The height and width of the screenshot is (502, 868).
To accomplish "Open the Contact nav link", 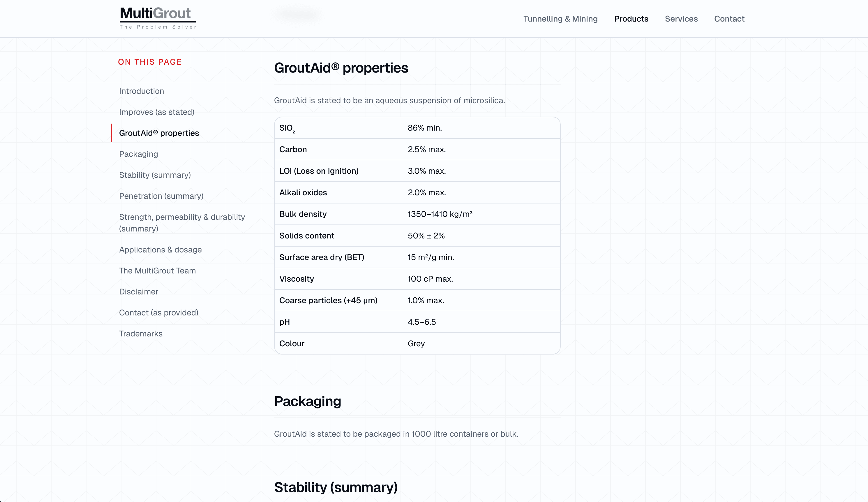I will tap(729, 19).
